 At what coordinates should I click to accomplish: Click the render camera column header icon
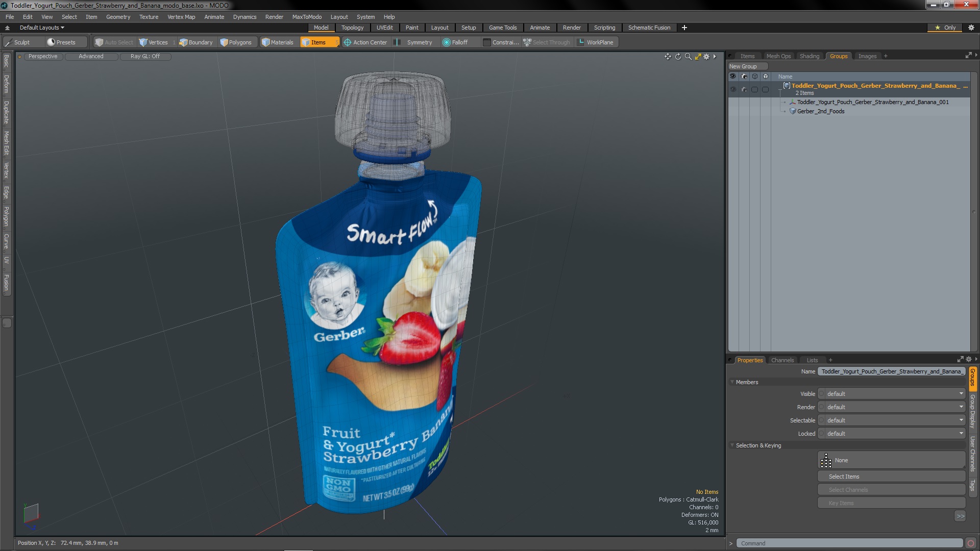(x=744, y=77)
